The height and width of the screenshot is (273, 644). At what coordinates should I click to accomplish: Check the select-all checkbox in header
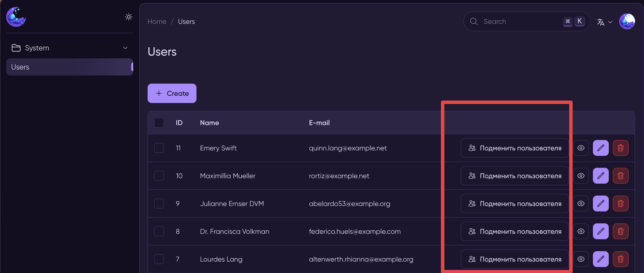tap(159, 123)
